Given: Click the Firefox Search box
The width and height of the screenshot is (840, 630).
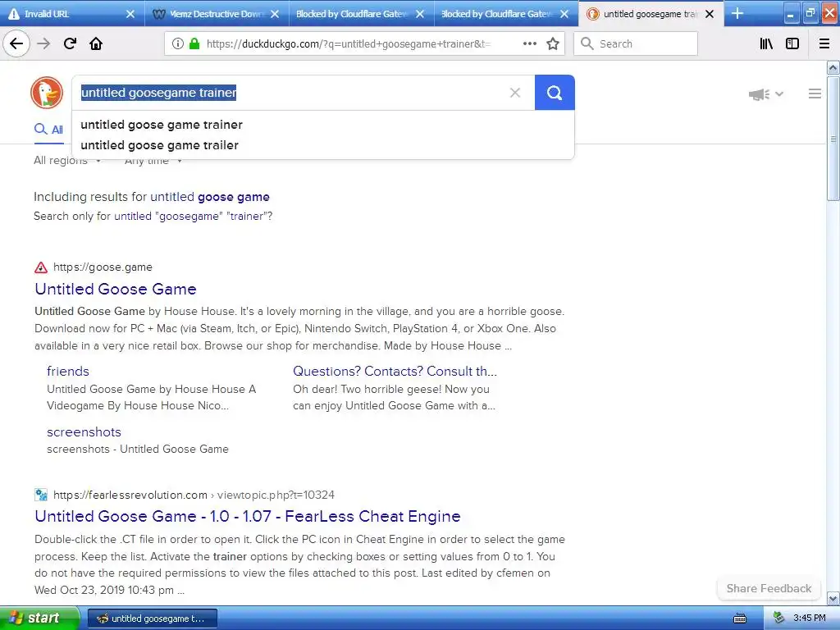Looking at the screenshot, I should coord(636,43).
